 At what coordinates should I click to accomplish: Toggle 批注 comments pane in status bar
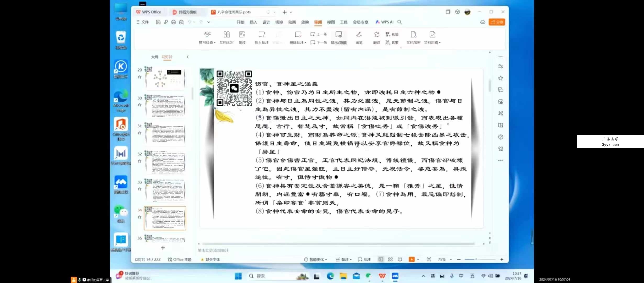(x=364, y=259)
